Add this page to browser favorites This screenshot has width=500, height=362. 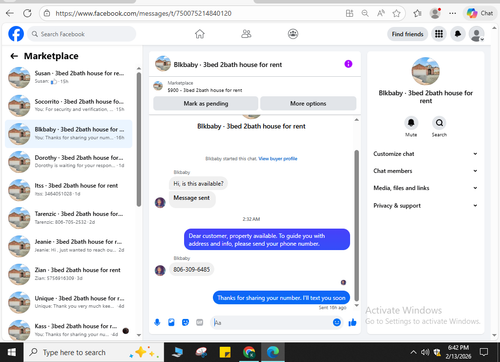396,13
